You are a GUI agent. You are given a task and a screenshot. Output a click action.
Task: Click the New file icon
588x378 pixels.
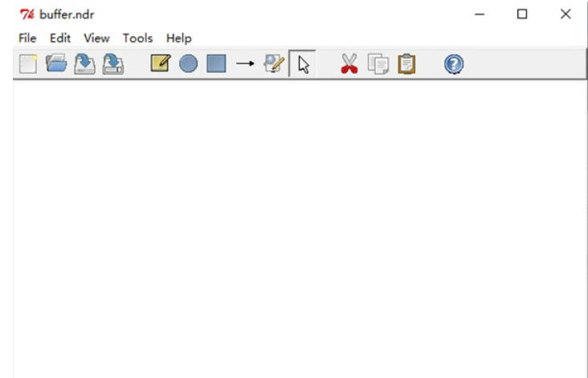point(28,64)
